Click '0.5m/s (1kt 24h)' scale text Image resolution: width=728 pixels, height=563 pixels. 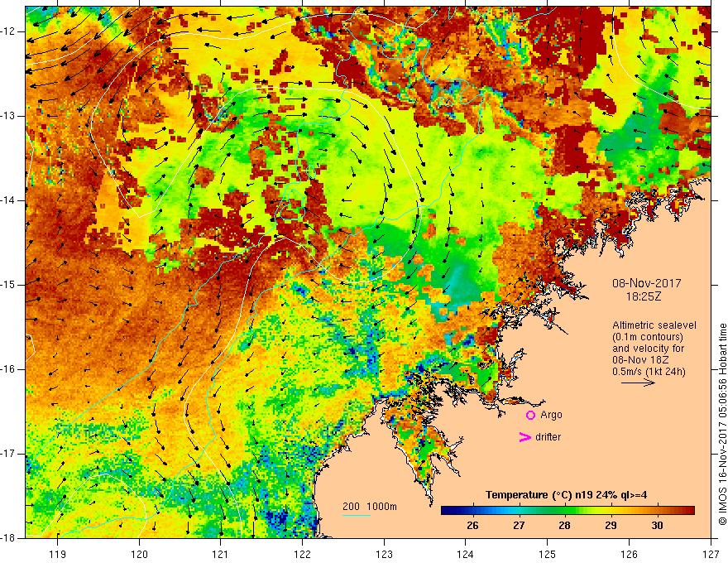pos(649,372)
